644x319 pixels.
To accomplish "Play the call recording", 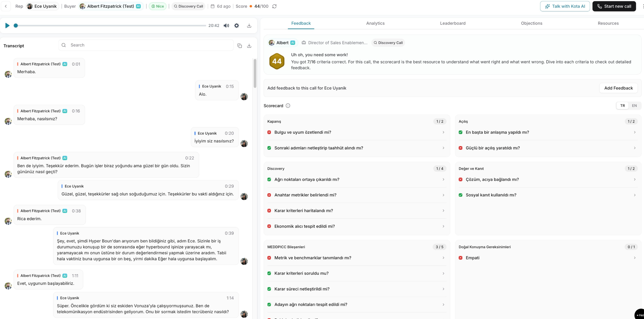I will [8, 26].
